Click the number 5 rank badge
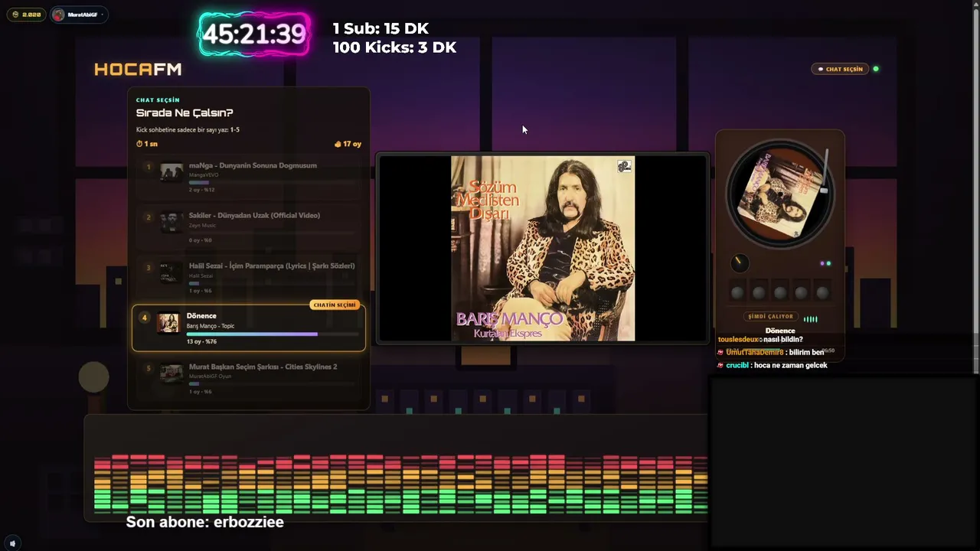This screenshot has height=551, width=980. pos(149,368)
